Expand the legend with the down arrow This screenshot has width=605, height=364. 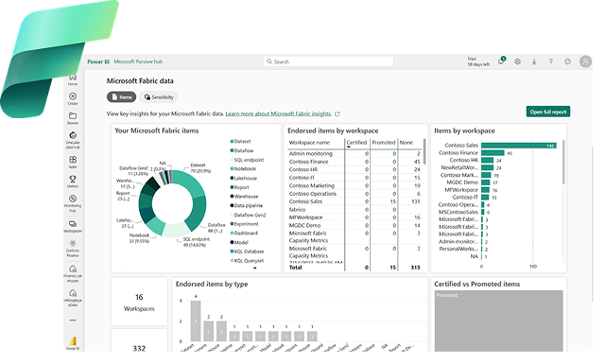(x=254, y=268)
